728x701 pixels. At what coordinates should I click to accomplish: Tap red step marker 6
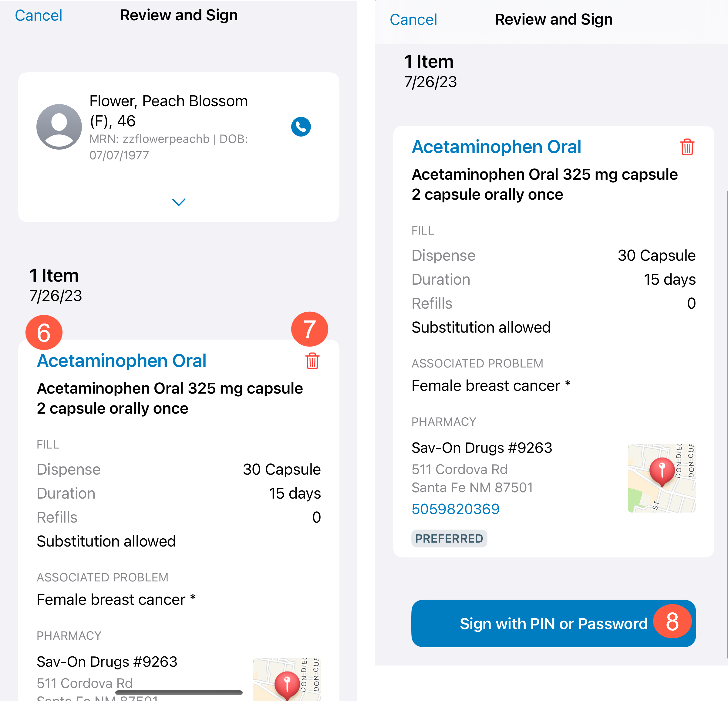(x=44, y=332)
